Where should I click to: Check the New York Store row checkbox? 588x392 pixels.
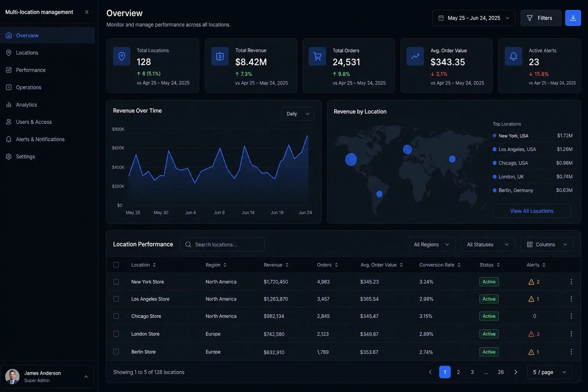coord(116,282)
